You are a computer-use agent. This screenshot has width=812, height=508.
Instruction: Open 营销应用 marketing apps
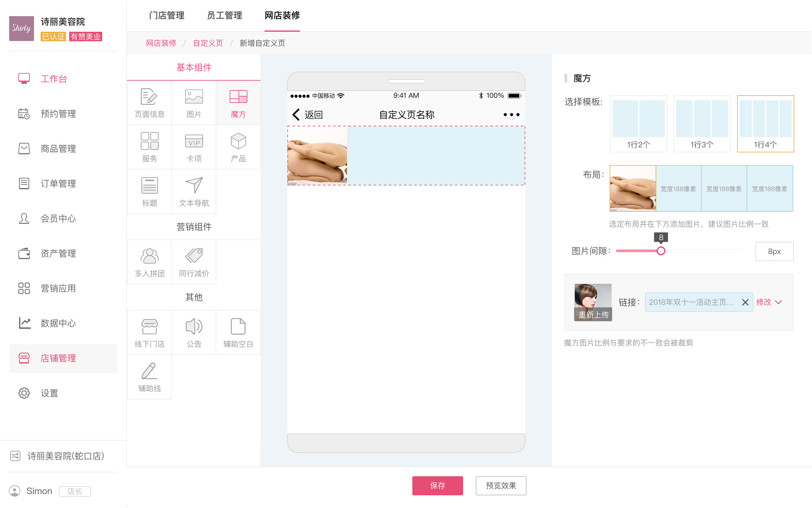click(x=63, y=288)
